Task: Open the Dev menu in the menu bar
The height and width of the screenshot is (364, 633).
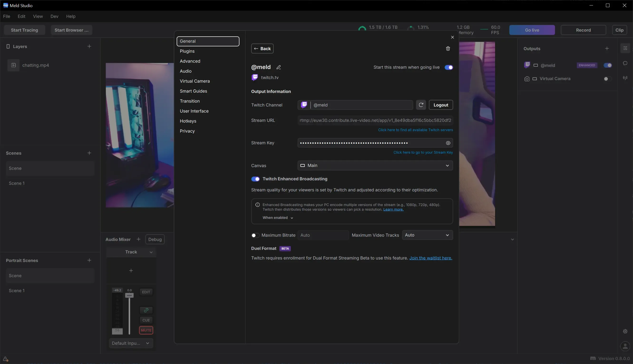Action: (54, 16)
